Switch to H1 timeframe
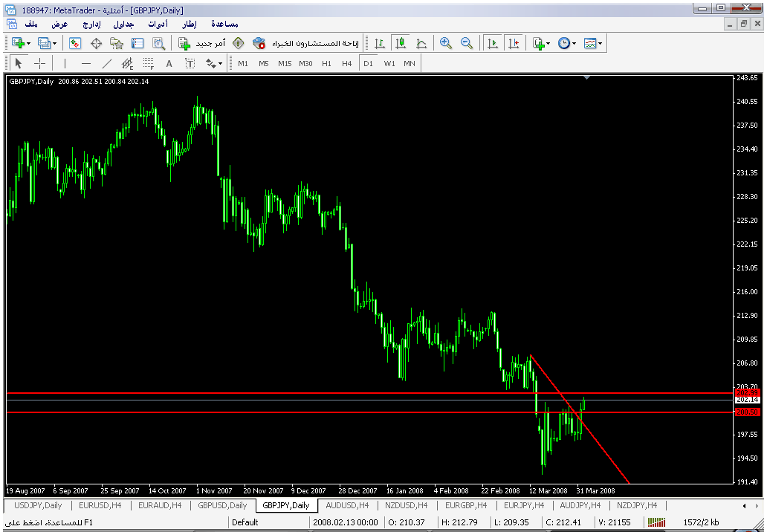Screen dimensions: 767x532 click(327, 64)
